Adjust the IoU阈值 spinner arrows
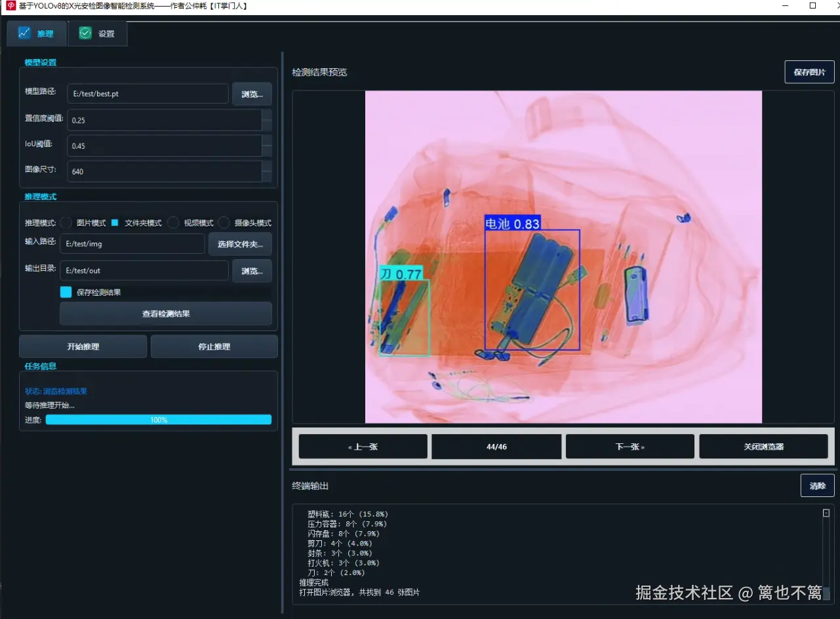The image size is (840, 619). pos(267,146)
